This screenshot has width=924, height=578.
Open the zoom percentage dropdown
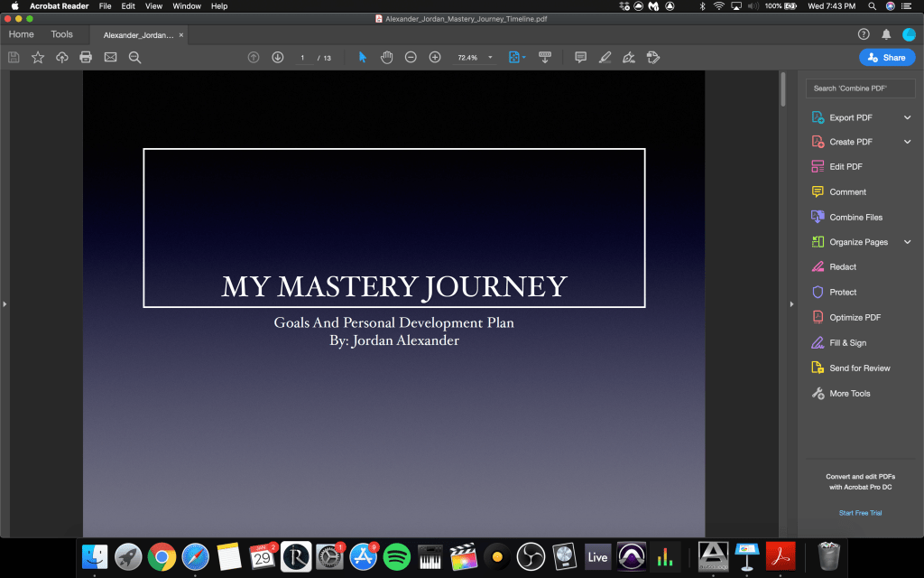click(x=491, y=57)
